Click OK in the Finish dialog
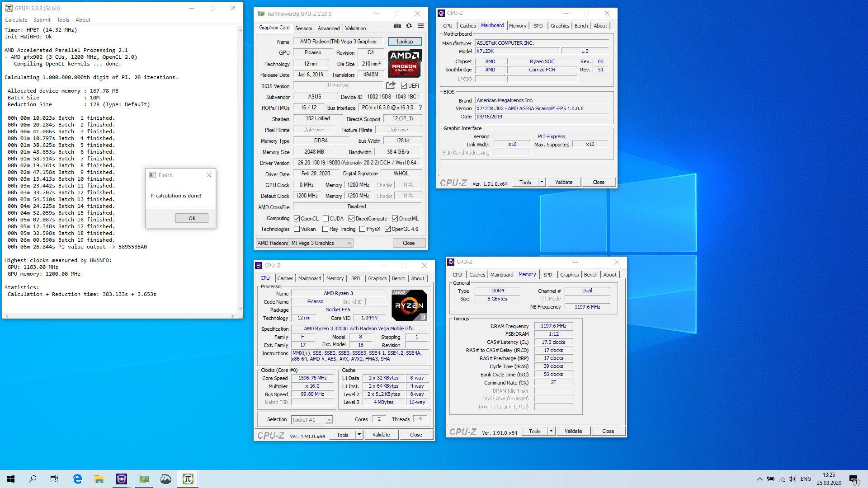Image resolution: width=868 pixels, height=488 pixels. pyautogui.click(x=192, y=218)
